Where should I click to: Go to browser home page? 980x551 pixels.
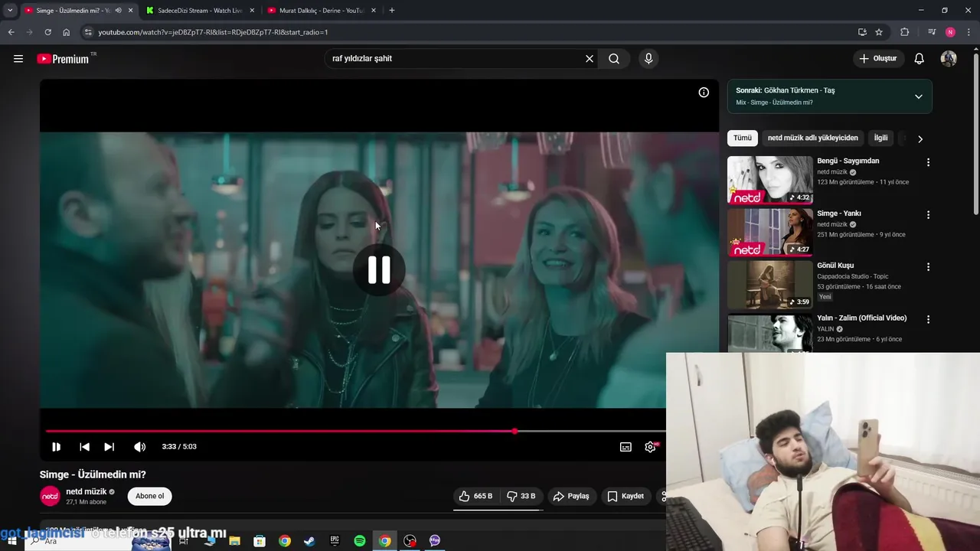point(67,32)
